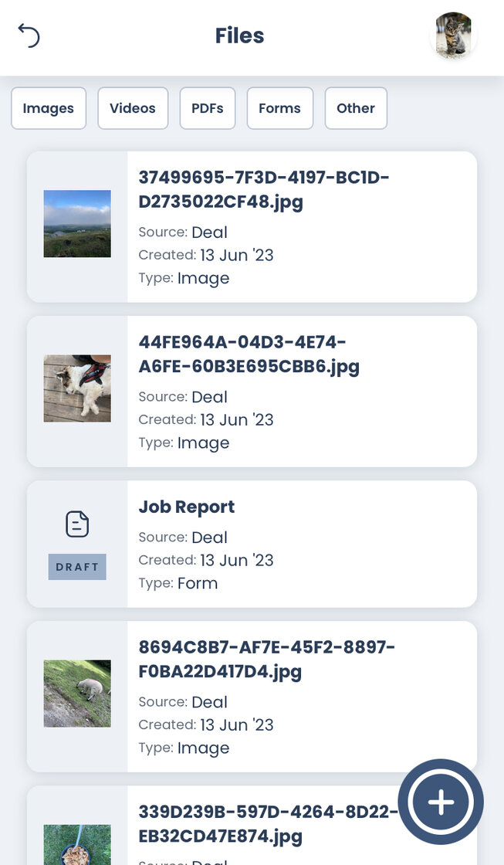Filter files by Images

(x=48, y=108)
